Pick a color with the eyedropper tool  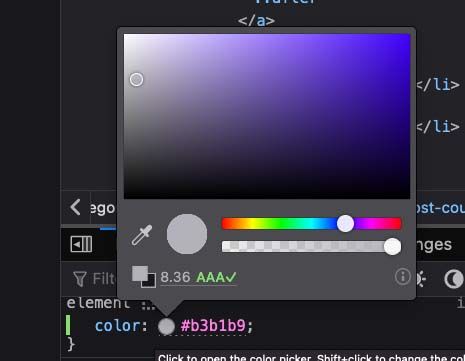coord(142,235)
